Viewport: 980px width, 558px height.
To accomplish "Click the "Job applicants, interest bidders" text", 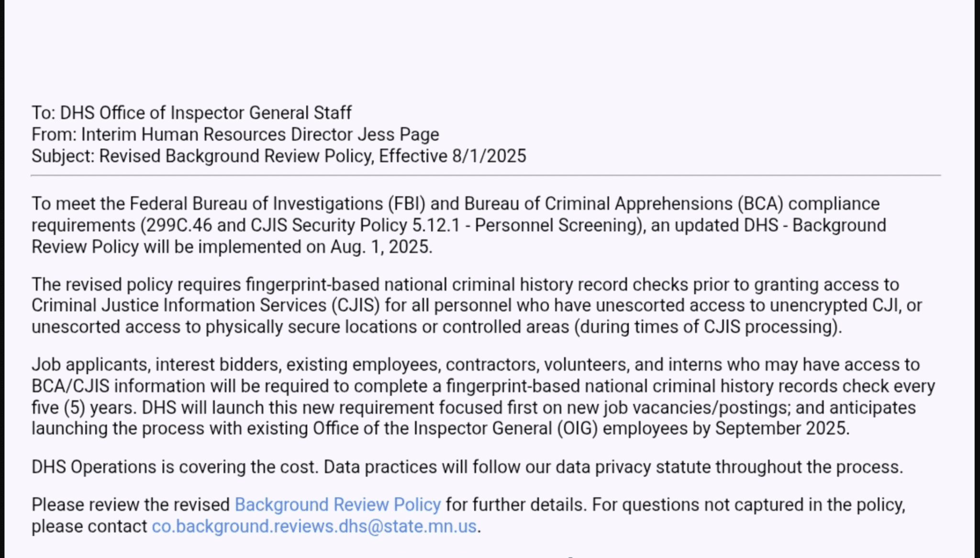I will 155,365.
